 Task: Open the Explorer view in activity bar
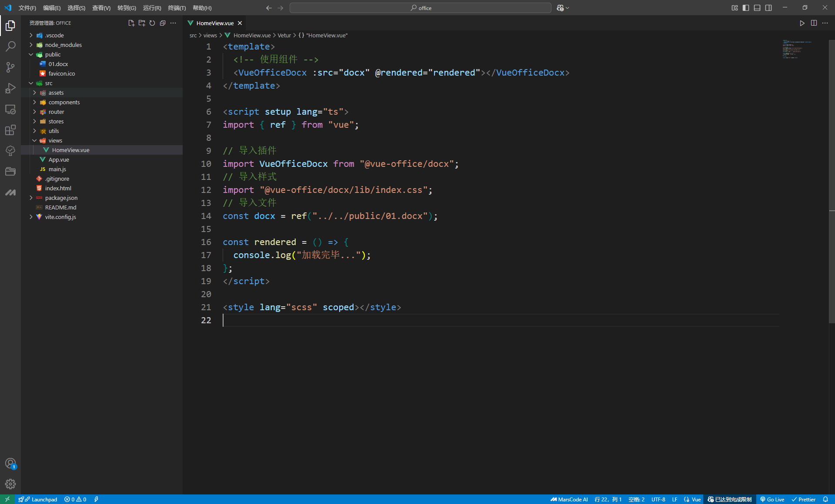(10, 26)
